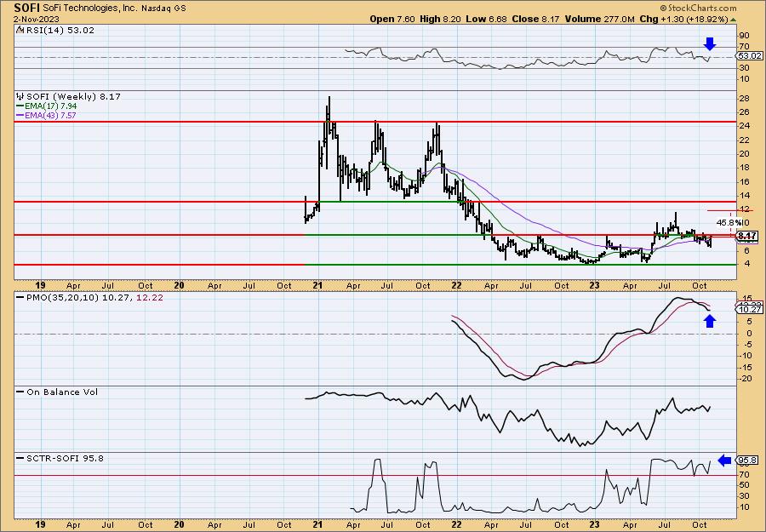Click the EMA(17) 7.94 legend text
Viewport: 766px width, 532px height.
[51, 106]
